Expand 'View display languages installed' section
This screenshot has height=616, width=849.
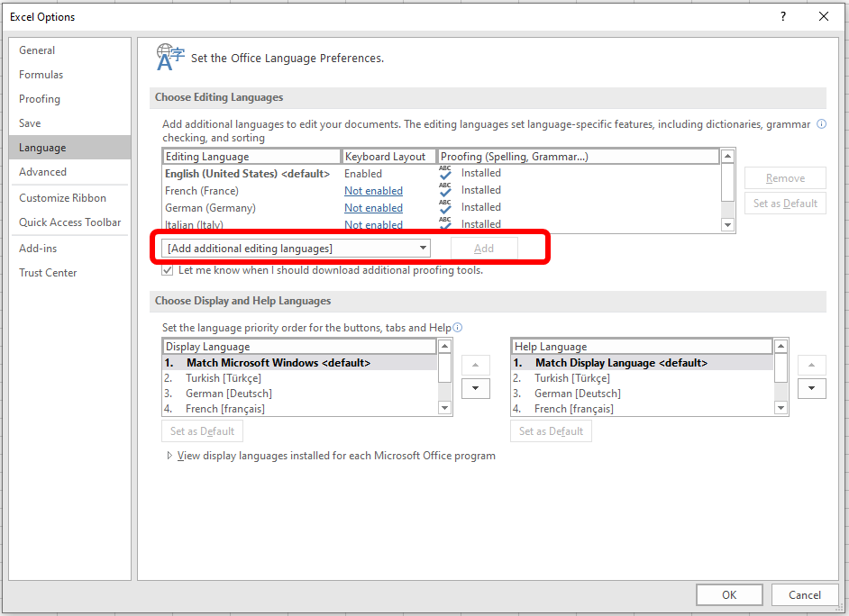pos(169,456)
